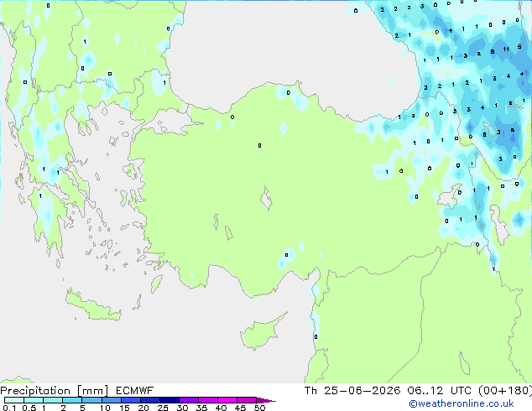The width and height of the screenshot is (532, 411).
Task: Click the '40' legend scale label
Action: click(221, 408)
